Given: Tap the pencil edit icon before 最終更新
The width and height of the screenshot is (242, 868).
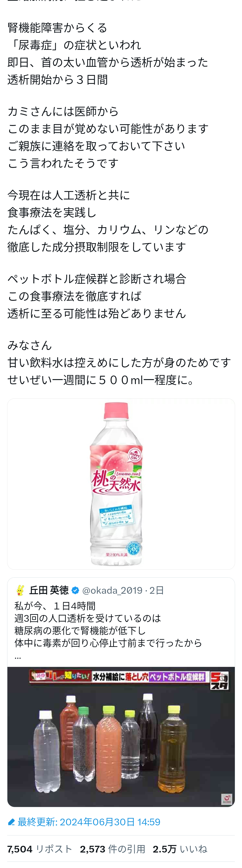Looking at the screenshot, I should coord(11,822).
